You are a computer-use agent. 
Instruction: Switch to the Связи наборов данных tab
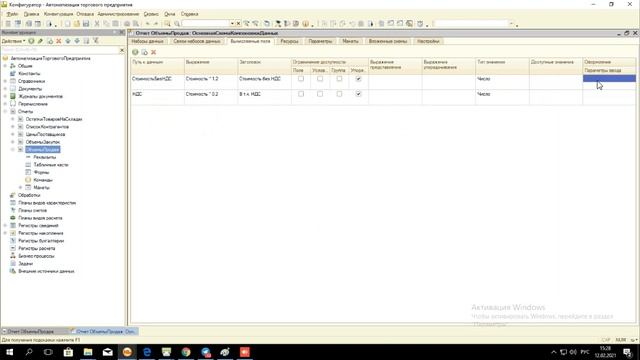coord(196,41)
